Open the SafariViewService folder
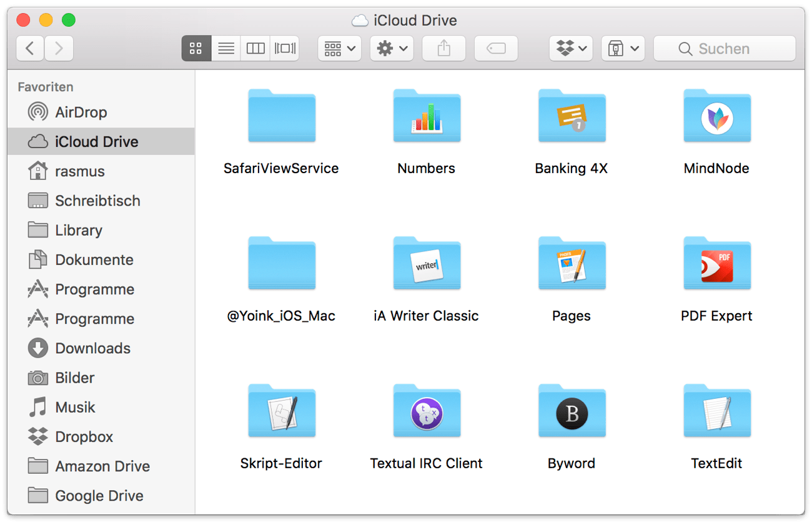Viewport: 812px width, 522px height. coord(282,116)
